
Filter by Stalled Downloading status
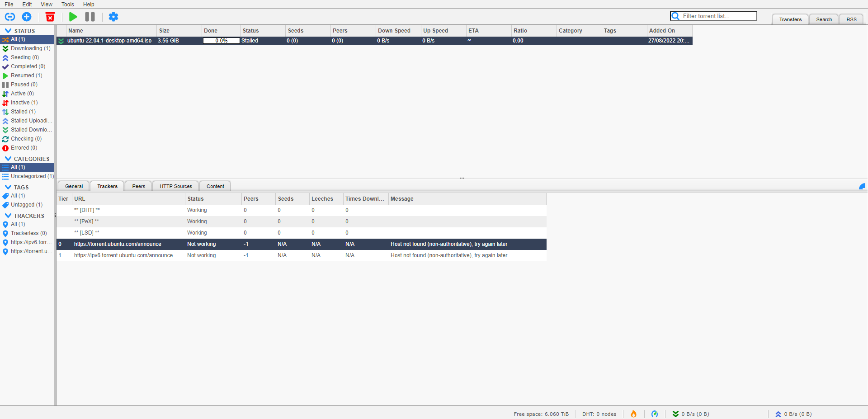click(x=27, y=130)
